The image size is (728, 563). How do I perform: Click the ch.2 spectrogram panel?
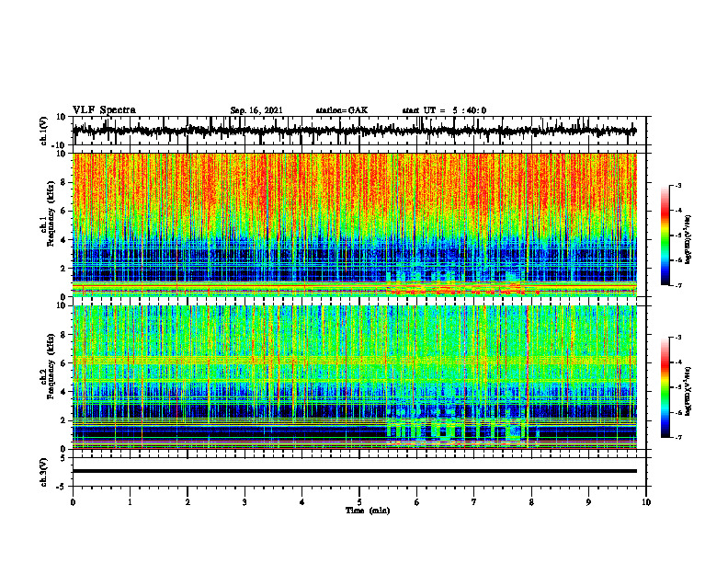click(x=355, y=377)
